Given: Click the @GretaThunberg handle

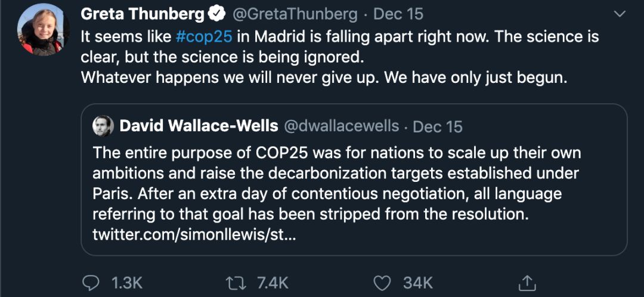Looking at the screenshot, I should (293, 13).
